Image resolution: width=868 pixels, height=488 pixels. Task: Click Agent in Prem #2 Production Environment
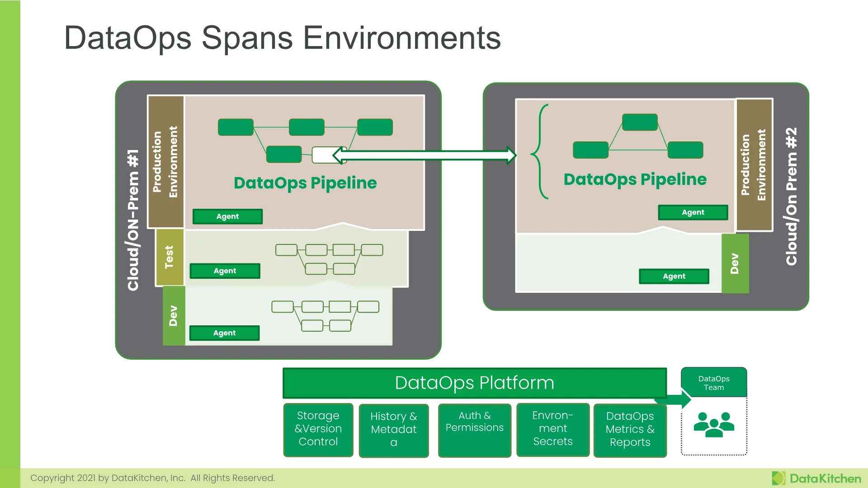[x=693, y=212]
